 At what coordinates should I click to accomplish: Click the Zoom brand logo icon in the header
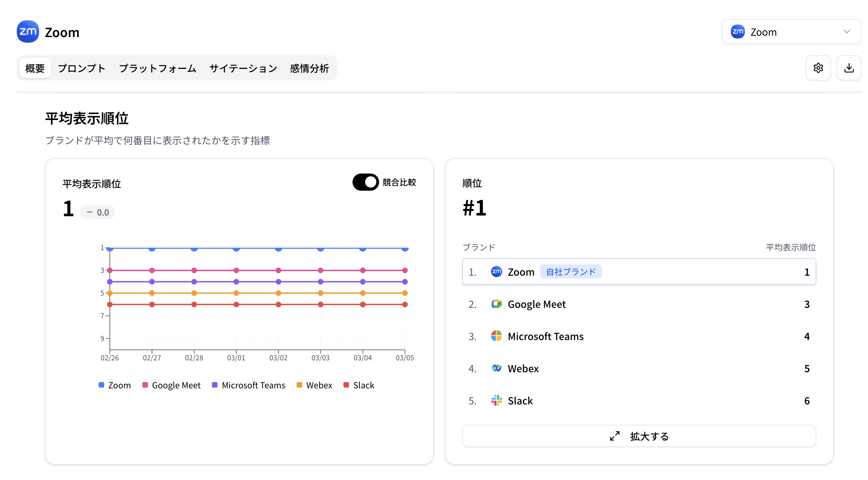click(27, 31)
